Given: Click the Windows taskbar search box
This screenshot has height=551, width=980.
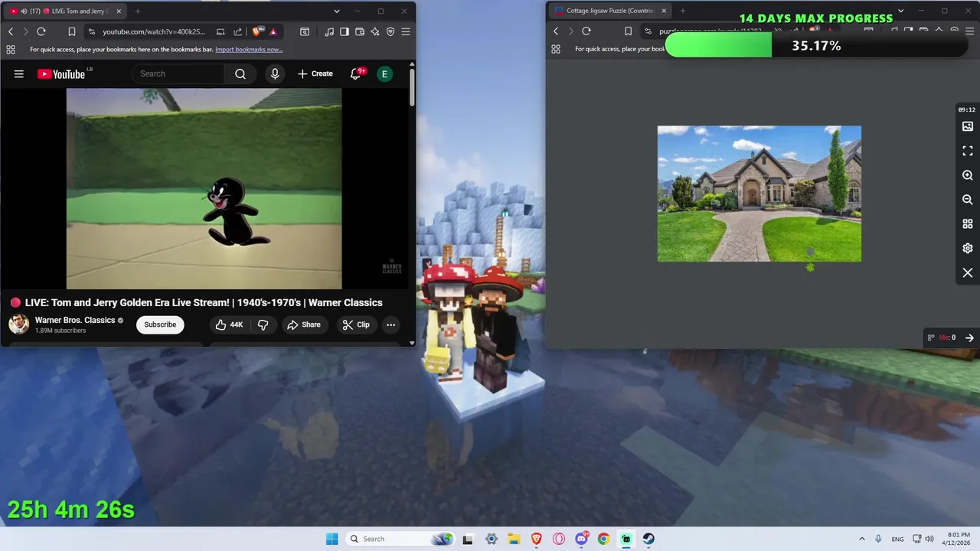Looking at the screenshot, I should [401, 539].
